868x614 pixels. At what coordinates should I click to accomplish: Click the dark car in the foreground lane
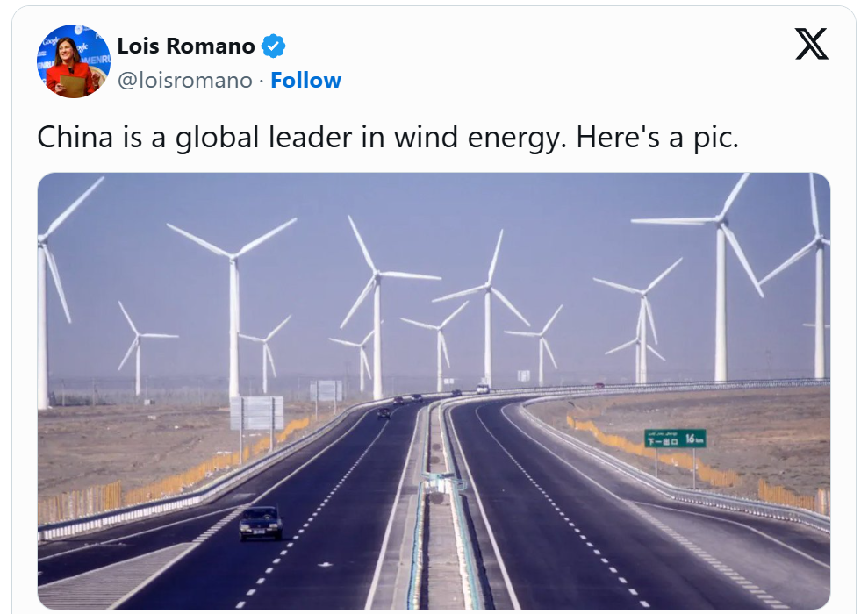[261, 523]
